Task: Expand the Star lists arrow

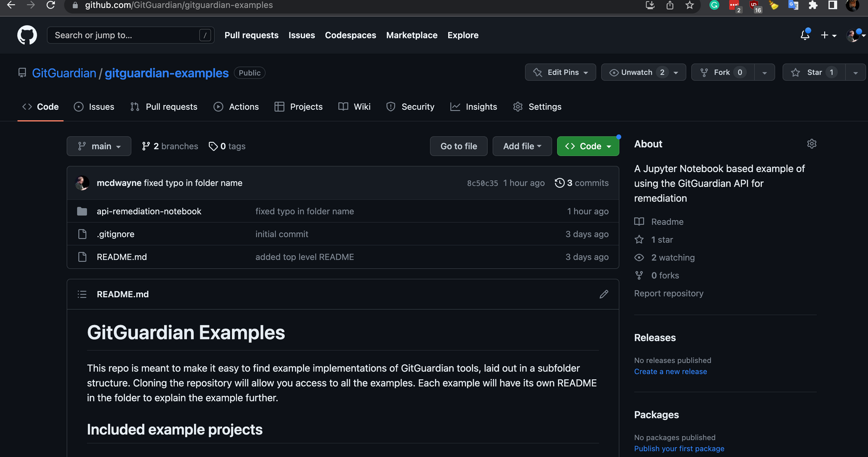Action: (855, 72)
